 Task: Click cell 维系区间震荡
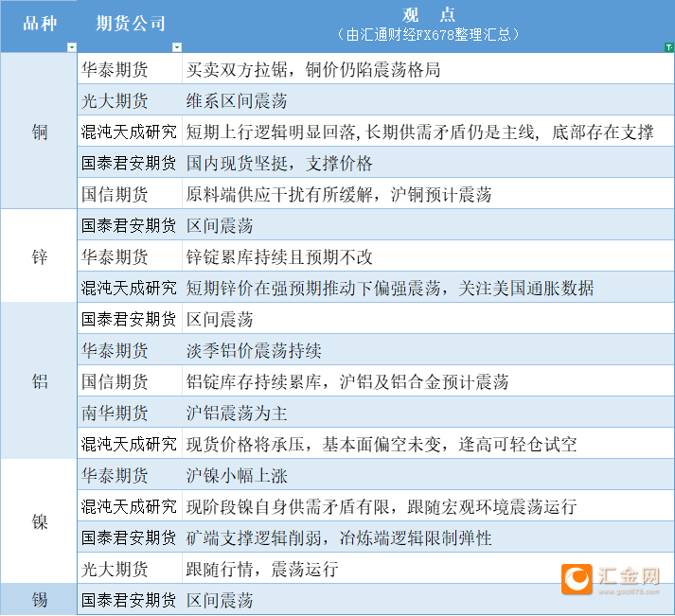coord(428,99)
